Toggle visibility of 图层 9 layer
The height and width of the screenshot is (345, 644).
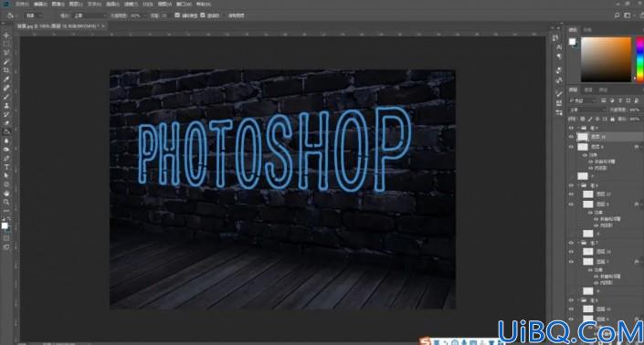tap(571, 146)
